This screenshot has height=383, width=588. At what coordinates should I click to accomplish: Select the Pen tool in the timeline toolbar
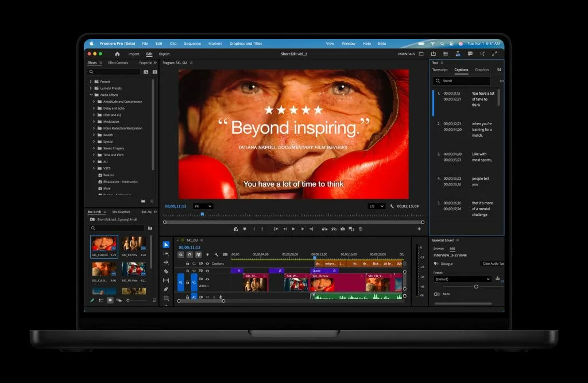tap(166, 289)
